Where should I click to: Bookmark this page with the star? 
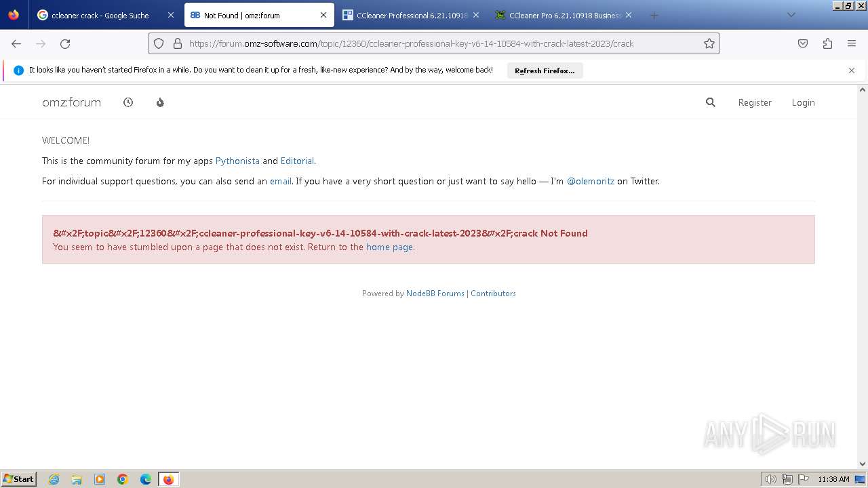(709, 43)
